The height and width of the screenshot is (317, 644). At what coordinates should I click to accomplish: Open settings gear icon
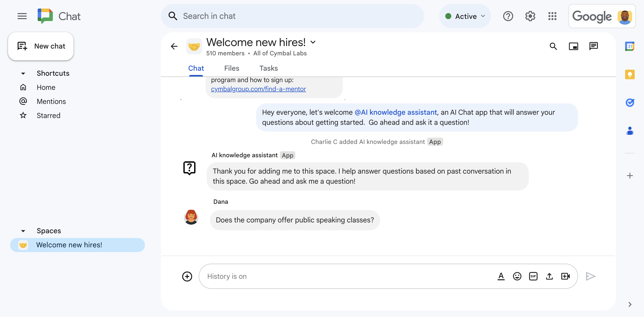click(530, 16)
